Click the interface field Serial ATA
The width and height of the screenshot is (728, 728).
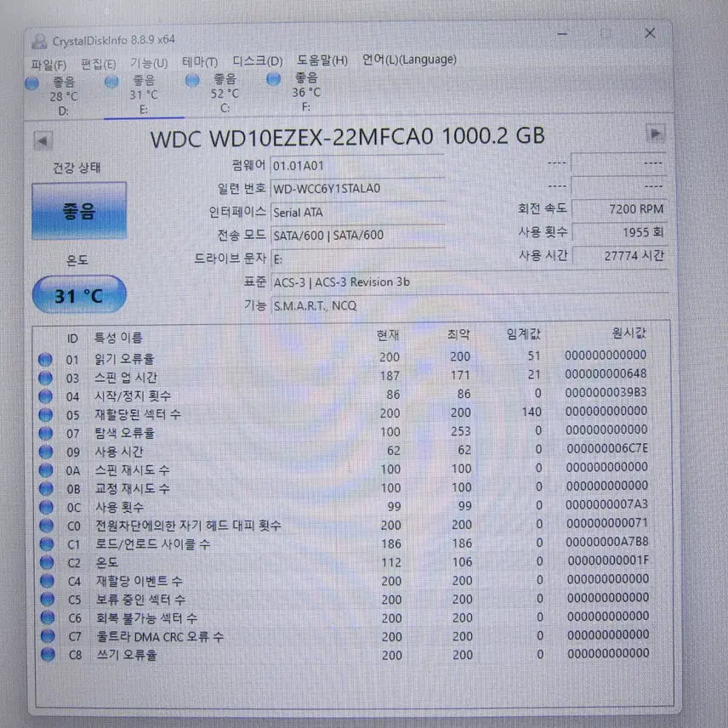357,212
